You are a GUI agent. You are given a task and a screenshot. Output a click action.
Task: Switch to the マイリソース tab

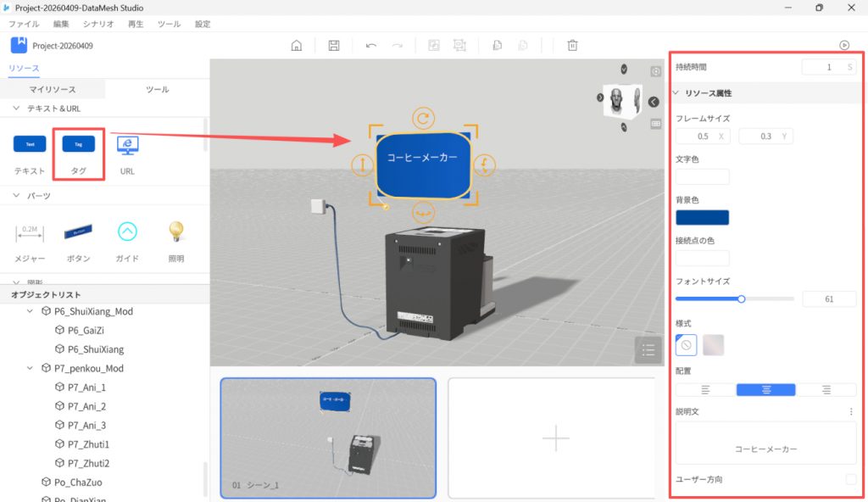(53, 89)
